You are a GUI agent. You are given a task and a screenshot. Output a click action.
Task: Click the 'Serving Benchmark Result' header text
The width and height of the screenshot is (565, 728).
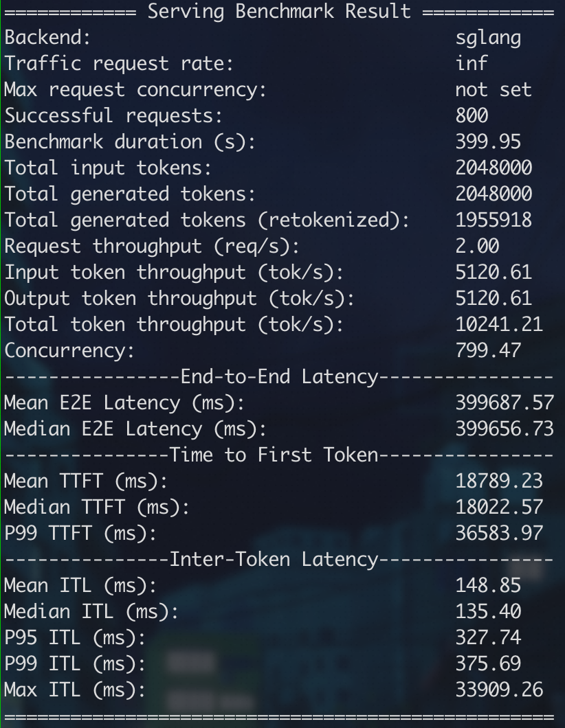click(279, 12)
